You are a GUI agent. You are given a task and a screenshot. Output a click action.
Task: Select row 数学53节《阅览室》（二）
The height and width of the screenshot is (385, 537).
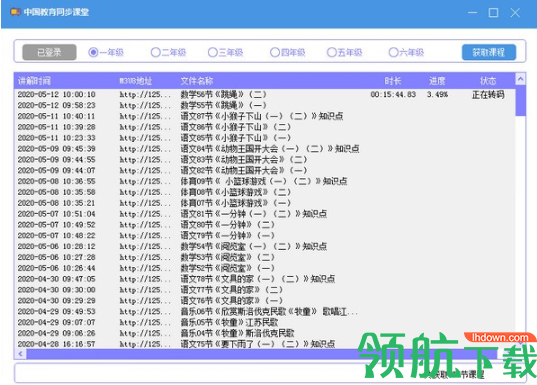(265, 257)
